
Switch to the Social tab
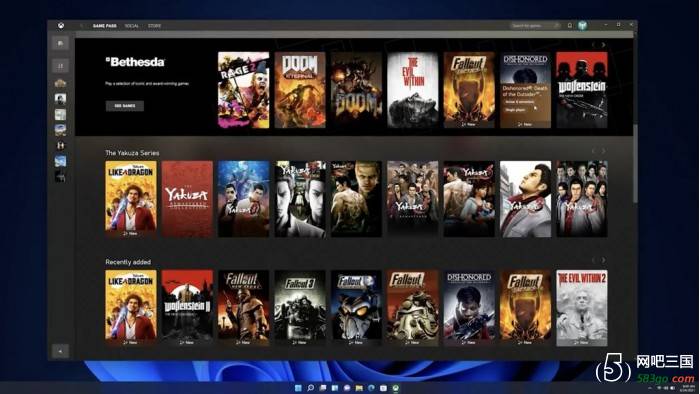131,26
